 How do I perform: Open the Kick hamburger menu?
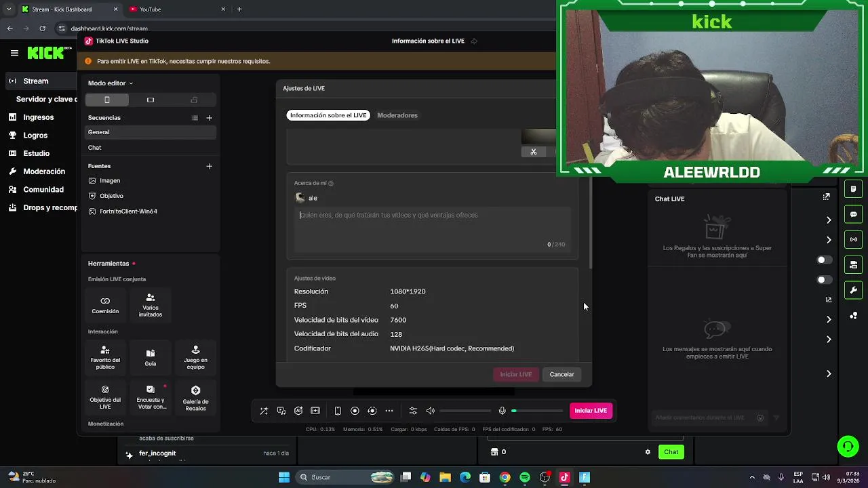(14, 53)
